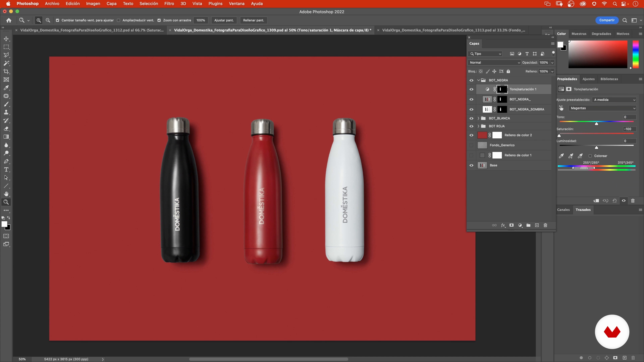Select the Magic Wand tool

(6, 63)
